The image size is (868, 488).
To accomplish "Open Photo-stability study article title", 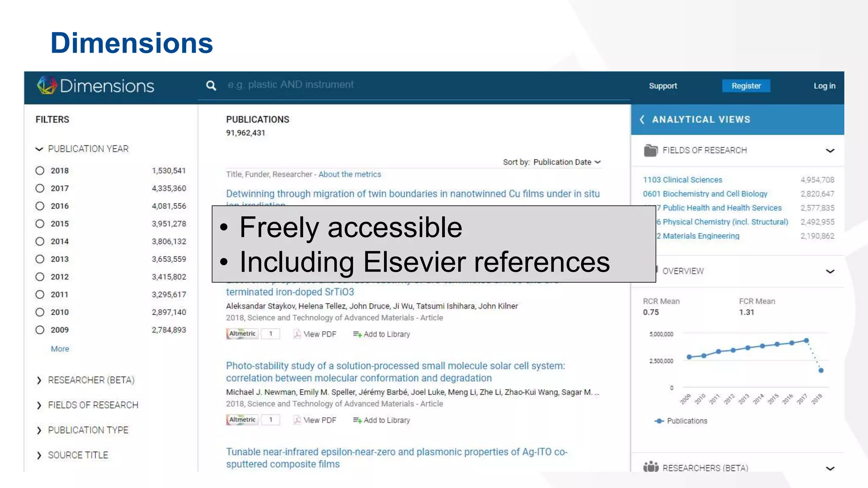I will click(x=395, y=372).
